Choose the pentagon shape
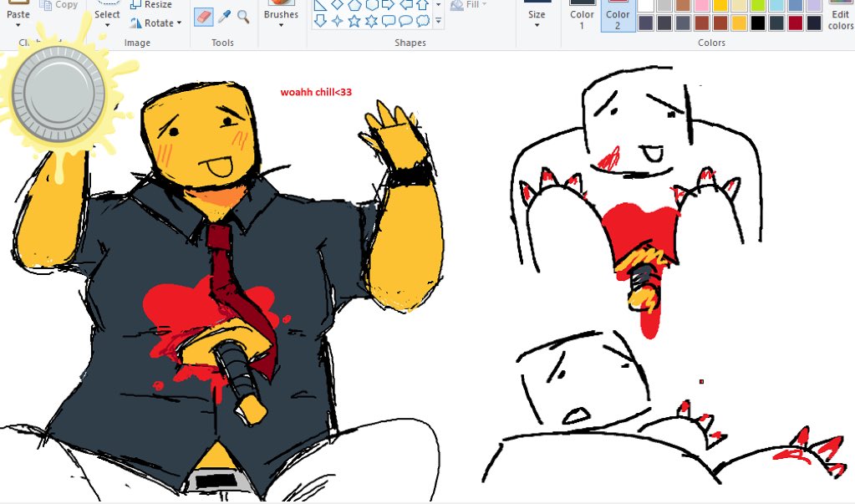855x504 pixels. [354, 5]
